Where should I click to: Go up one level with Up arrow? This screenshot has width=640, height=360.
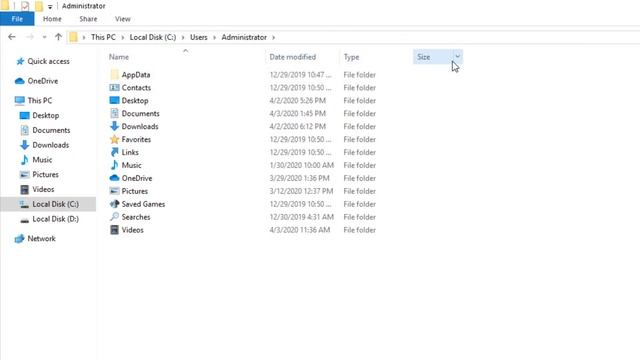pyautogui.click(x=58, y=37)
